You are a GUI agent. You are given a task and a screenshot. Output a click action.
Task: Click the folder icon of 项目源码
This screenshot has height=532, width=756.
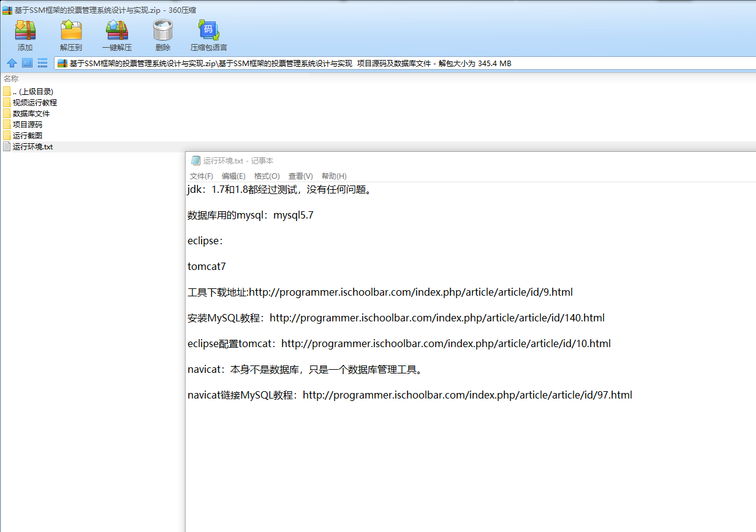pos(7,124)
